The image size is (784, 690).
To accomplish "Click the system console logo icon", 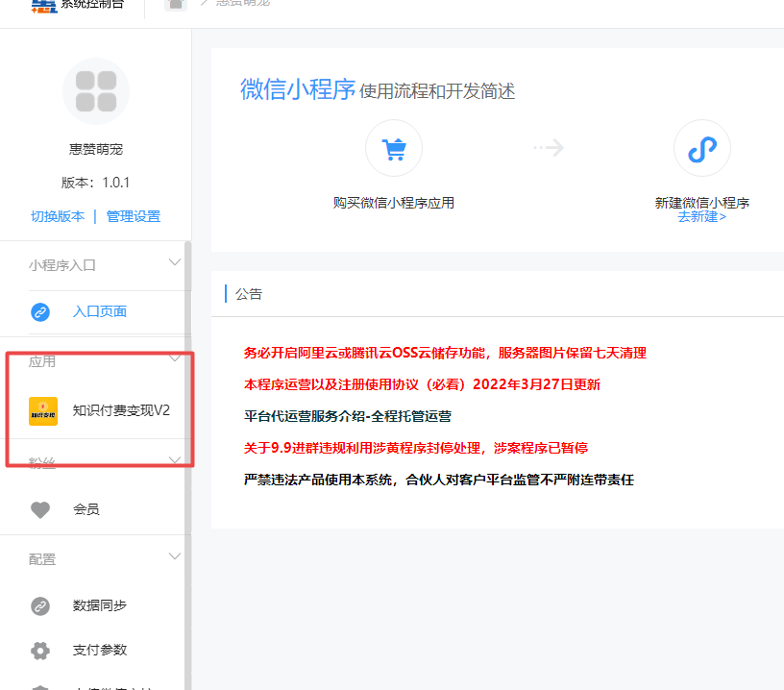I will [x=44, y=6].
